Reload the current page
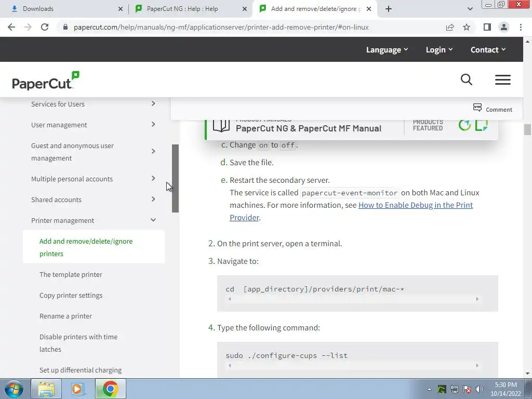The image size is (532, 399). (45, 27)
